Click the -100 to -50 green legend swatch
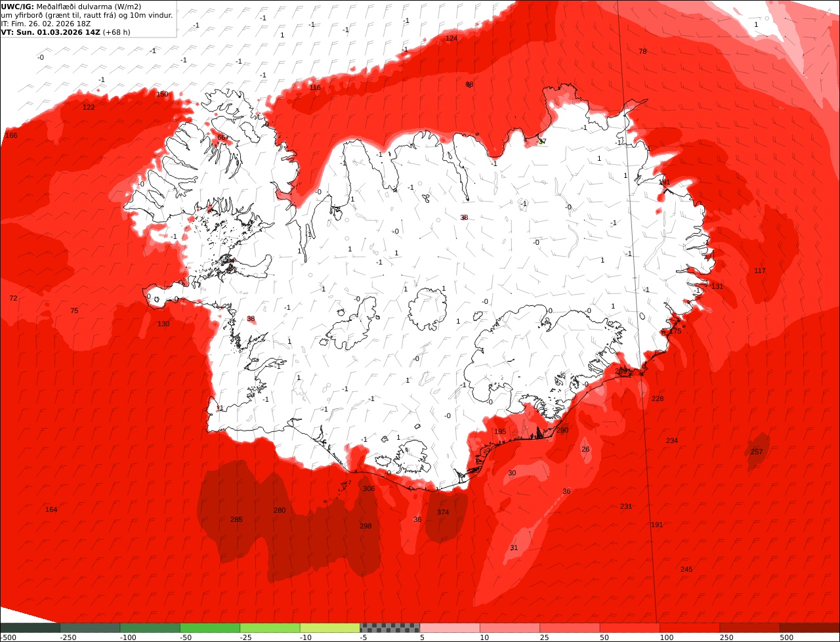Viewport: 840px width, 642px height. click(150, 628)
